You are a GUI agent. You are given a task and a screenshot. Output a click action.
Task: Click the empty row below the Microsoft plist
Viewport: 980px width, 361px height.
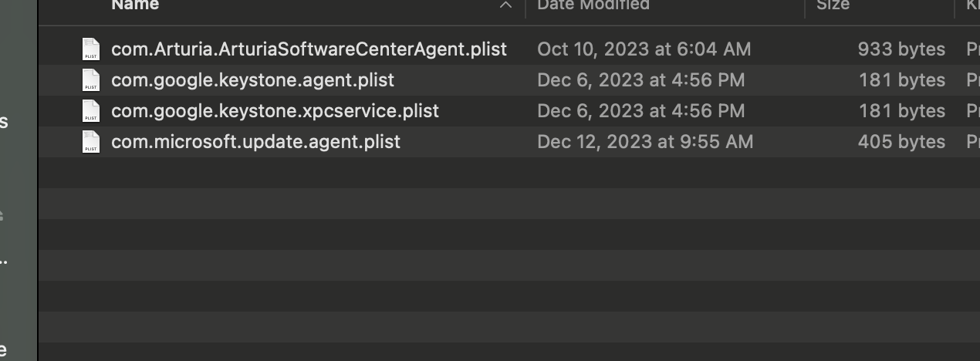click(463, 173)
